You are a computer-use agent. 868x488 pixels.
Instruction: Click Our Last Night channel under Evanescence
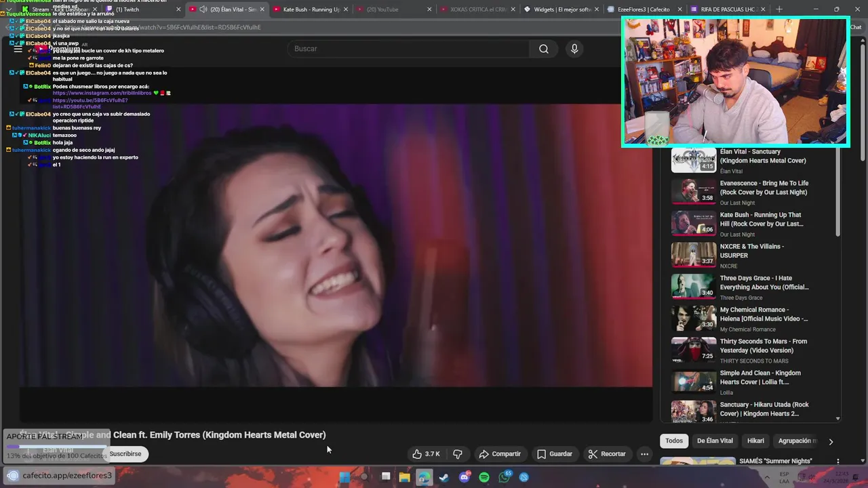click(737, 203)
